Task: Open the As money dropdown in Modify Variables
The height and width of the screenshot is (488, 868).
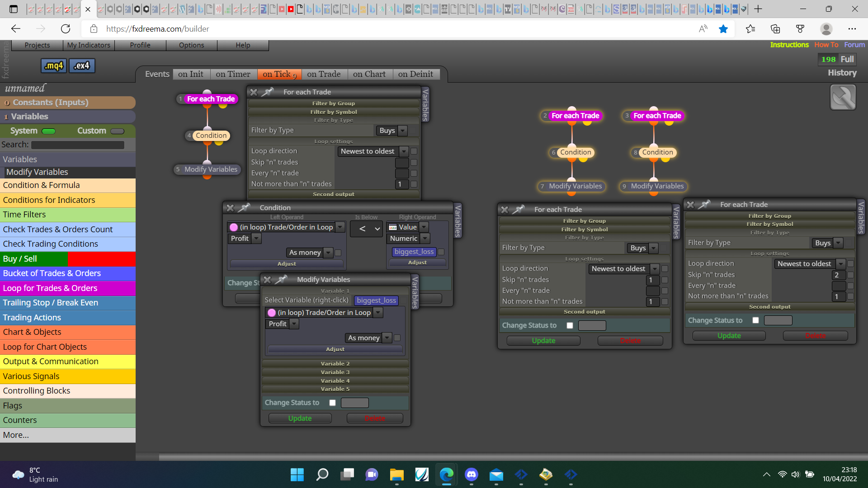Action: coord(368,338)
